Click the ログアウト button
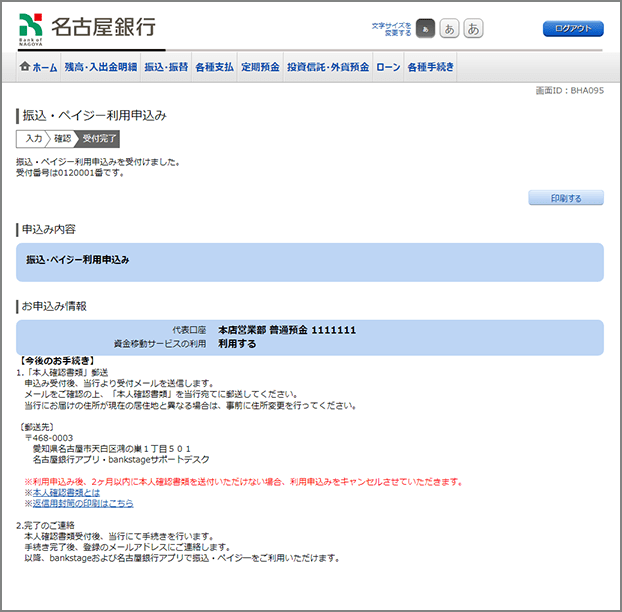622x612 pixels. pos(573,29)
